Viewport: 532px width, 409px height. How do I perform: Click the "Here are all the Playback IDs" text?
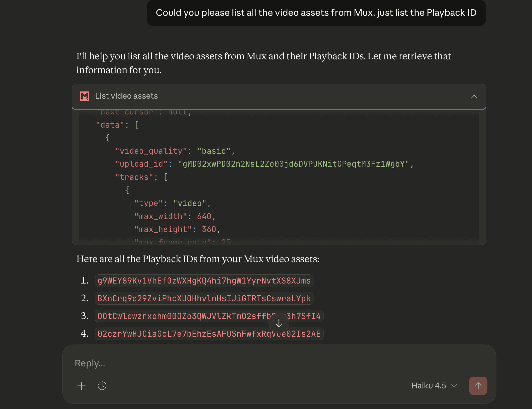[197, 259]
